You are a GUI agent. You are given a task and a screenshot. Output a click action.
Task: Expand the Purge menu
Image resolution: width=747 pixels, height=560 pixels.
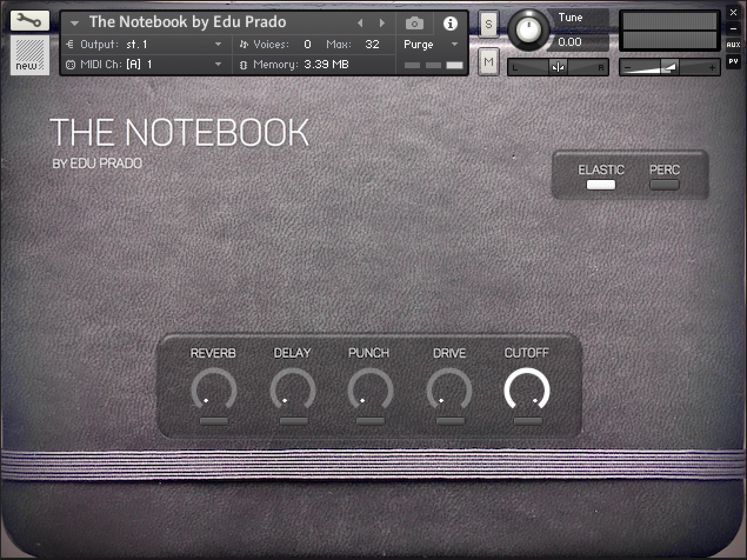(x=454, y=45)
